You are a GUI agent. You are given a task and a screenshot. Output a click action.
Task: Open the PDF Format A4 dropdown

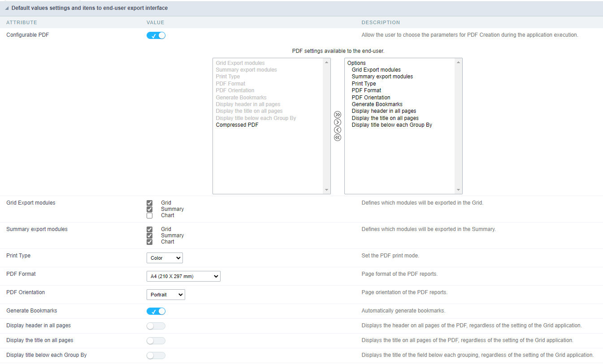[x=183, y=276]
